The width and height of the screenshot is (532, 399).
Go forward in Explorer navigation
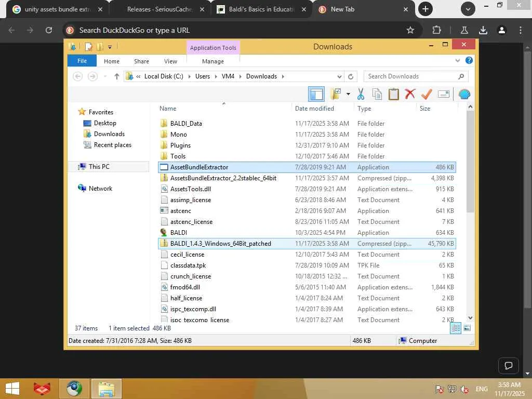pos(92,76)
